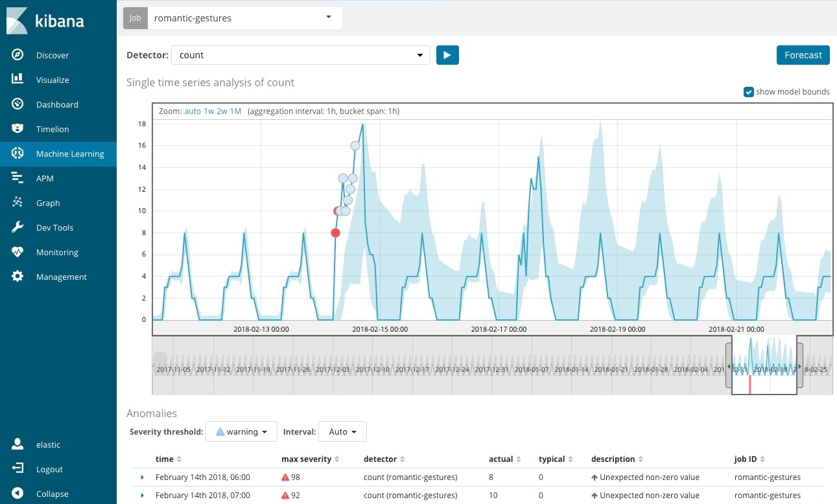Click anomaly marker at value 16
The width and height of the screenshot is (837, 504).
(x=355, y=146)
